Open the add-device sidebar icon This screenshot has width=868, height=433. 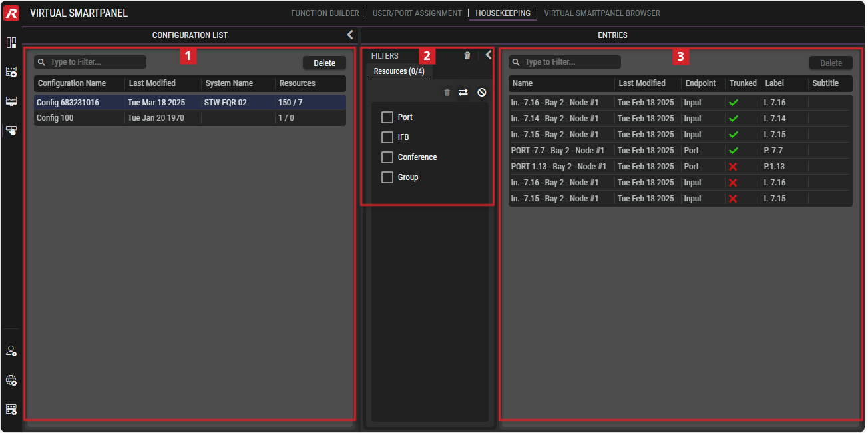(x=11, y=72)
